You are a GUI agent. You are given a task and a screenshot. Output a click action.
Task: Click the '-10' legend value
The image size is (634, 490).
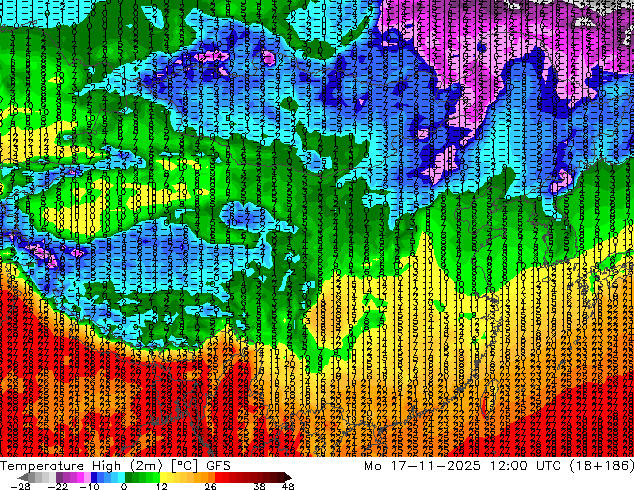89,486
